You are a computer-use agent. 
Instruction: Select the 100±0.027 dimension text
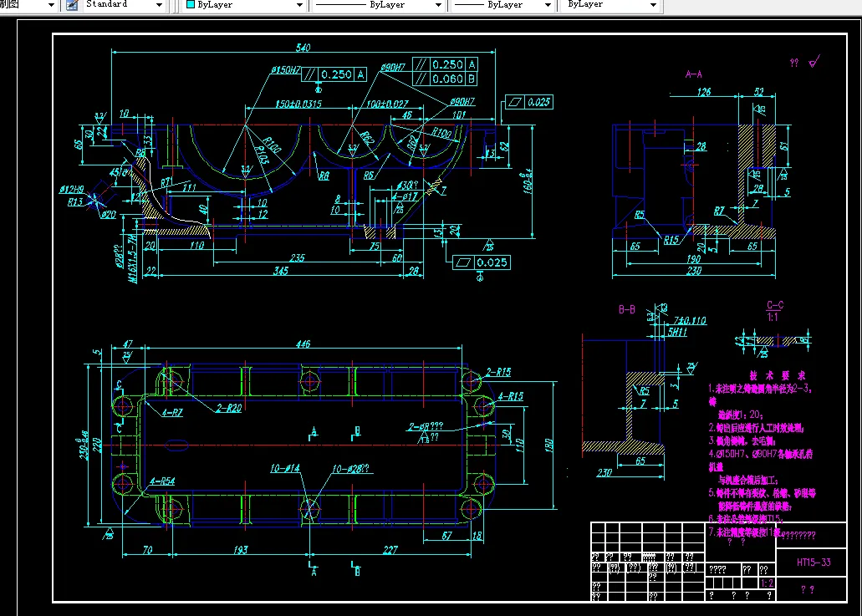[388, 104]
